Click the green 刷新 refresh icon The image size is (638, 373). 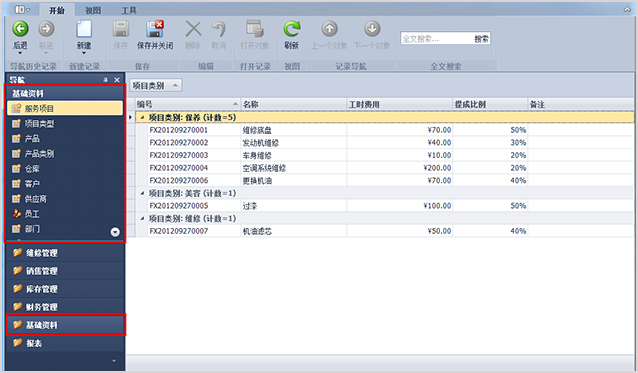[x=291, y=29]
